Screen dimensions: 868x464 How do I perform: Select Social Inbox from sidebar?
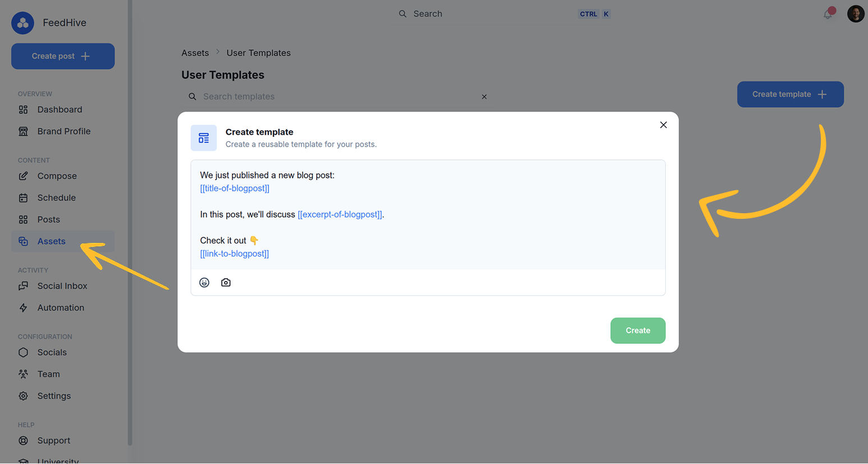(62, 286)
